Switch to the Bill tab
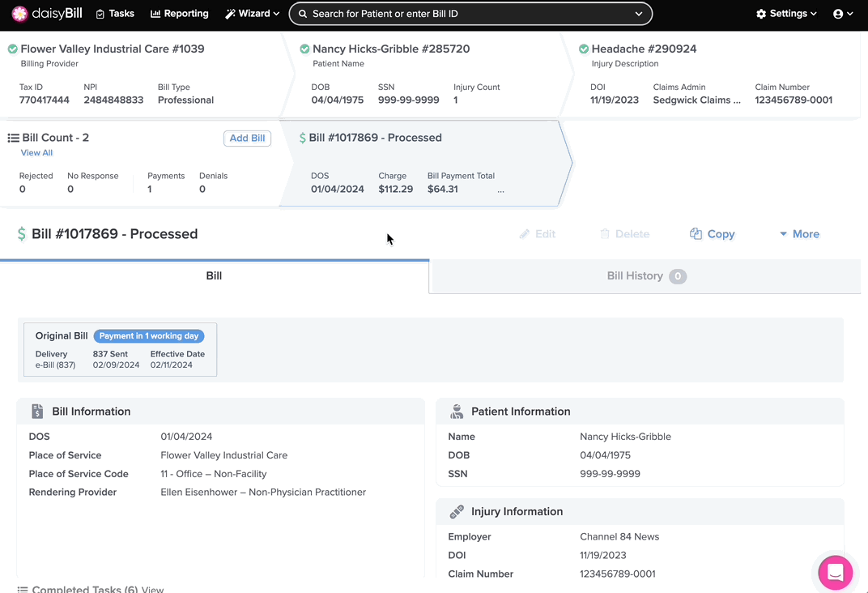Screen dimensions: 868x593 point(215,275)
